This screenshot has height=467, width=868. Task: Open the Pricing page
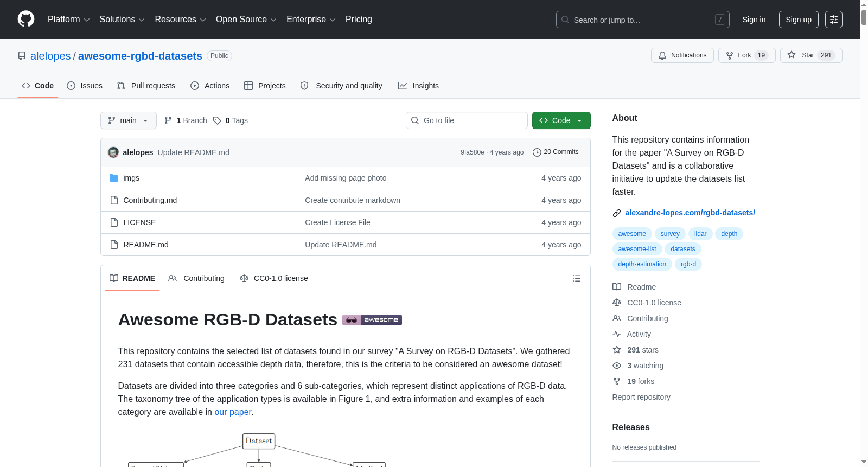click(359, 20)
